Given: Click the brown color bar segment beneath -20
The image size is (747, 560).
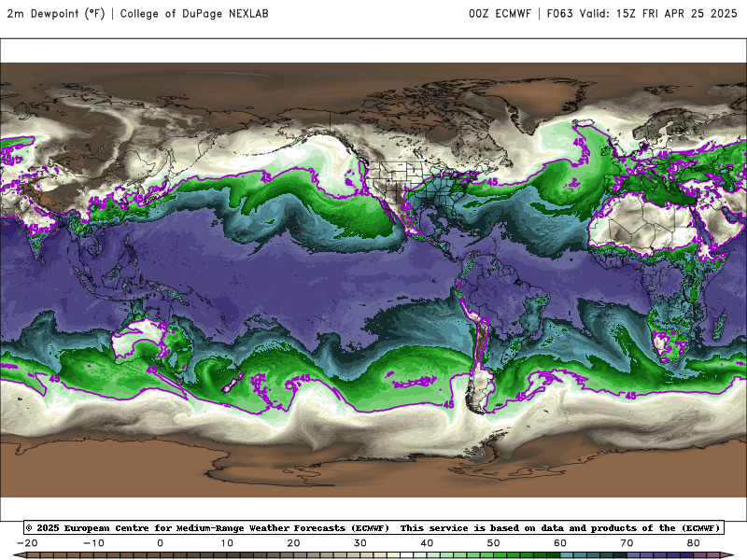Looking at the screenshot, I should click(x=34, y=555).
